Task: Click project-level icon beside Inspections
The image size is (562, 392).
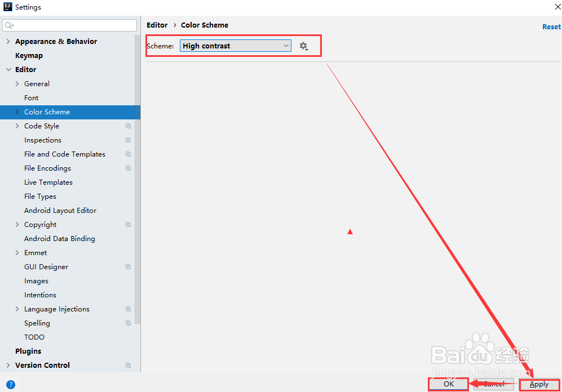Action: (129, 140)
